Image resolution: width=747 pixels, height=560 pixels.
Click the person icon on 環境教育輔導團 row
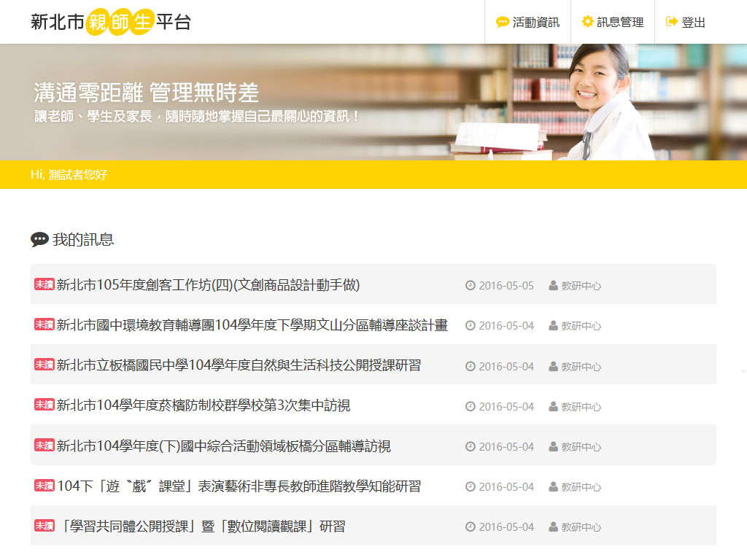[553, 326]
